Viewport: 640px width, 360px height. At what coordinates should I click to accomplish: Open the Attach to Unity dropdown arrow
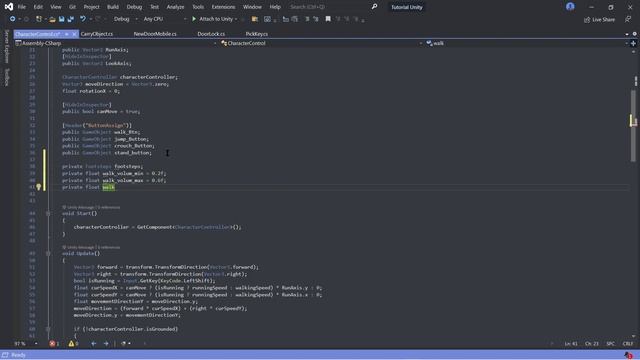pos(236,19)
